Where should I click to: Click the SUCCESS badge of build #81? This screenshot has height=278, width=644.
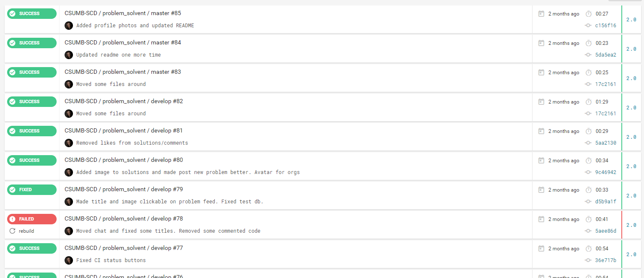[31, 131]
